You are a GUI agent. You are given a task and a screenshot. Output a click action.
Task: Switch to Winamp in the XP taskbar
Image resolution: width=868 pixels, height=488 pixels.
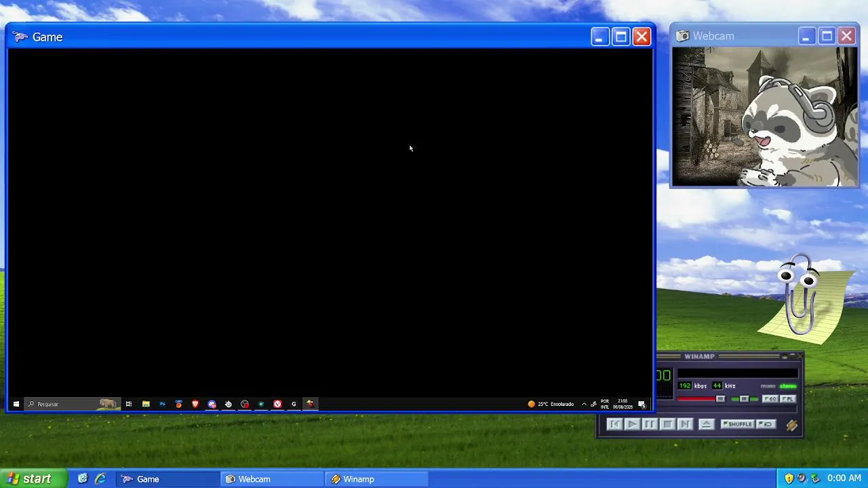pyautogui.click(x=377, y=479)
